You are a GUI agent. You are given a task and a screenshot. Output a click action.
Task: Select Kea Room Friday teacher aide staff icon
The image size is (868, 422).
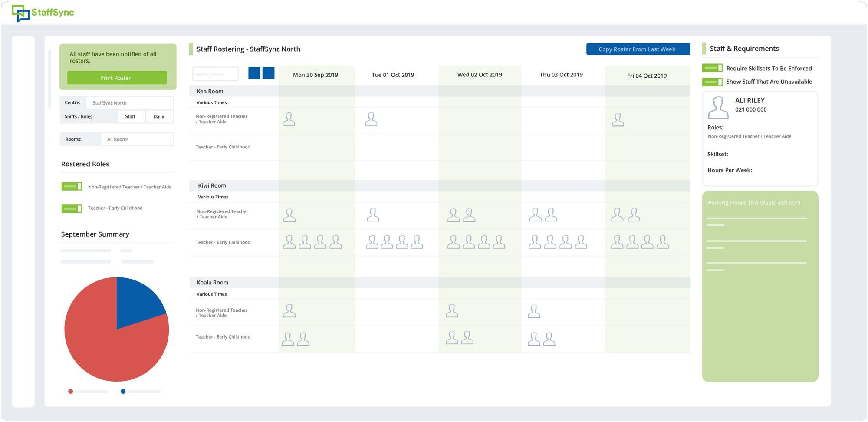(618, 120)
